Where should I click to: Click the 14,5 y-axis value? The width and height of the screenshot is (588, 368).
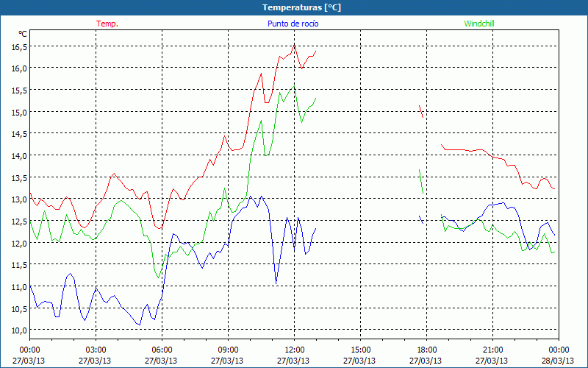[20, 134]
